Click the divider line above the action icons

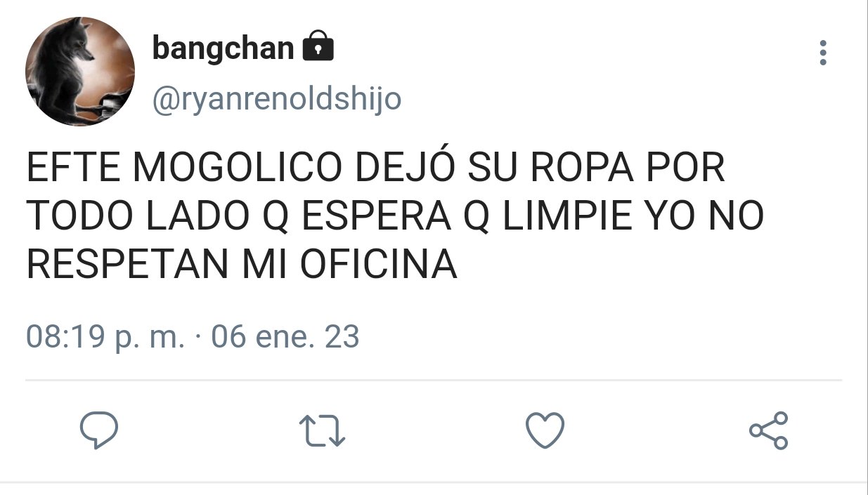coord(434,381)
